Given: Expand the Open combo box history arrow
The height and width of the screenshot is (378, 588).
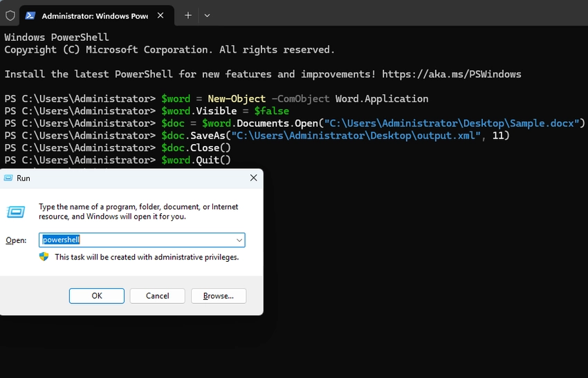Looking at the screenshot, I should coord(239,240).
